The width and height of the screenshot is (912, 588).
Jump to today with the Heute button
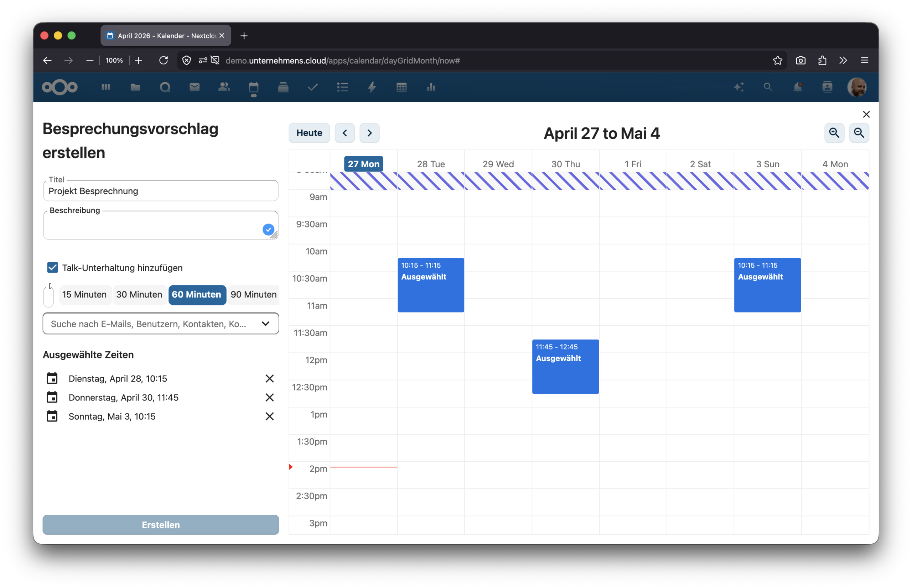click(309, 133)
